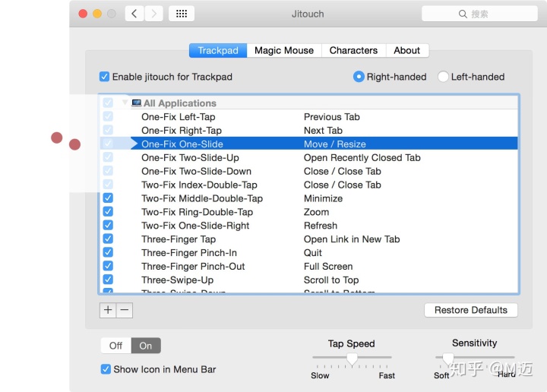Uncheck Three-Finger Pinch-Out gesture

pos(108,266)
